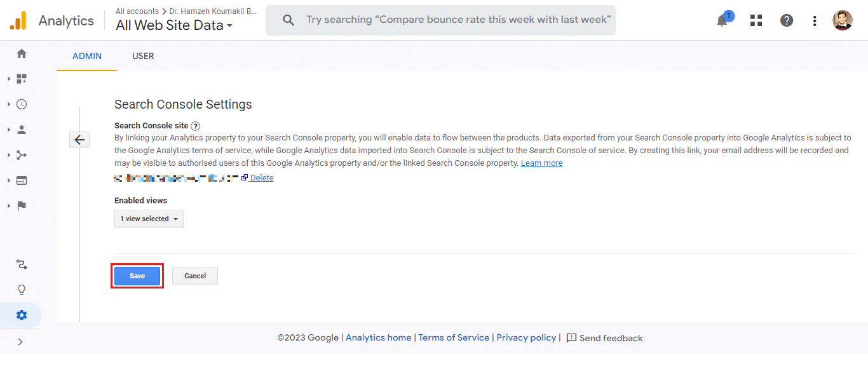The height and width of the screenshot is (366, 868).
Task: Expand the sidebar navigation chevron
Action: 20,342
